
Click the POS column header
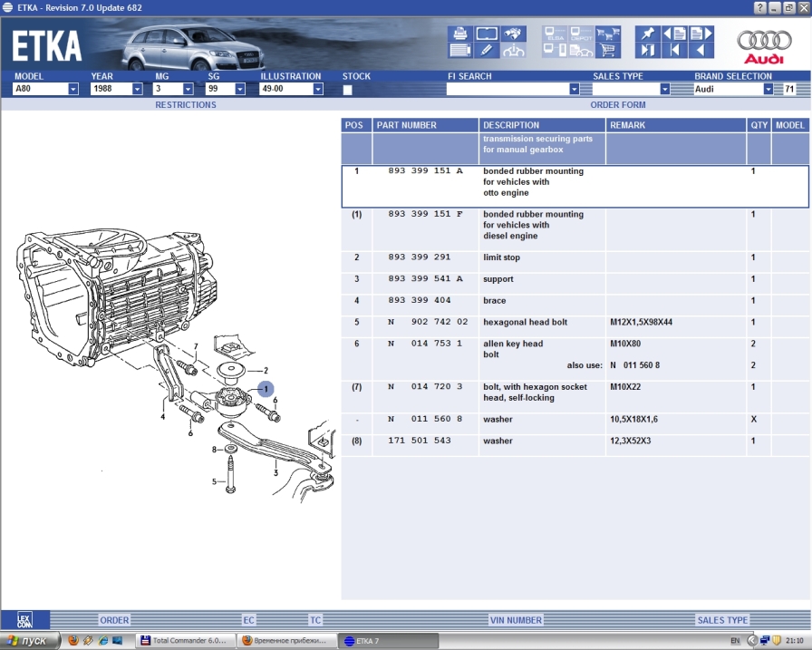click(x=356, y=125)
